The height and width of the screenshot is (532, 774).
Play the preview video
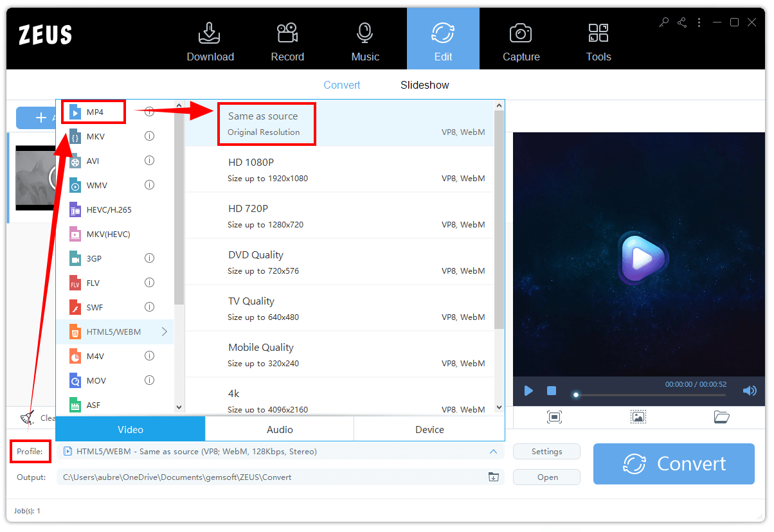point(528,391)
